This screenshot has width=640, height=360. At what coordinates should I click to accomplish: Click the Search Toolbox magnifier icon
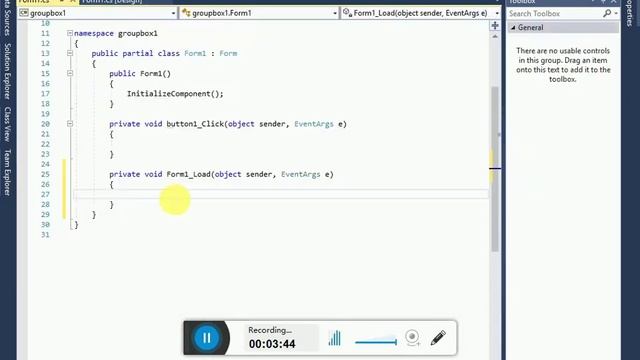tap(607, 13)
